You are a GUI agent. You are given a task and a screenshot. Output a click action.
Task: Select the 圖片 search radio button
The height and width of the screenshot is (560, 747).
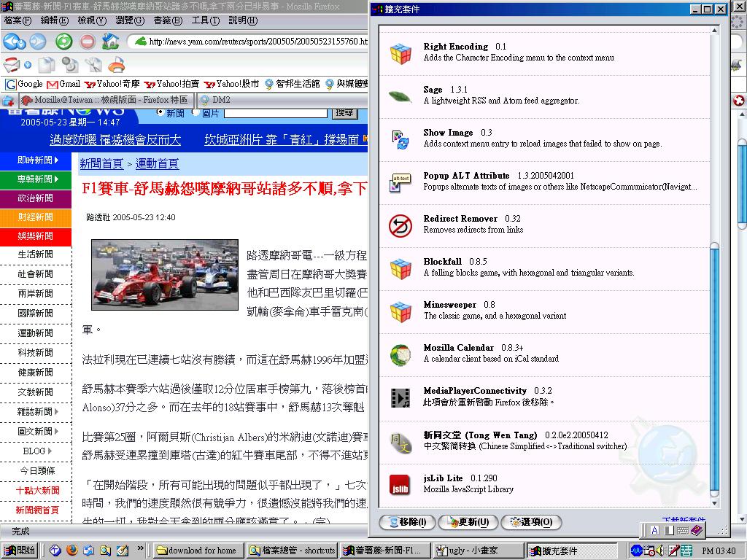click(196, 112)
